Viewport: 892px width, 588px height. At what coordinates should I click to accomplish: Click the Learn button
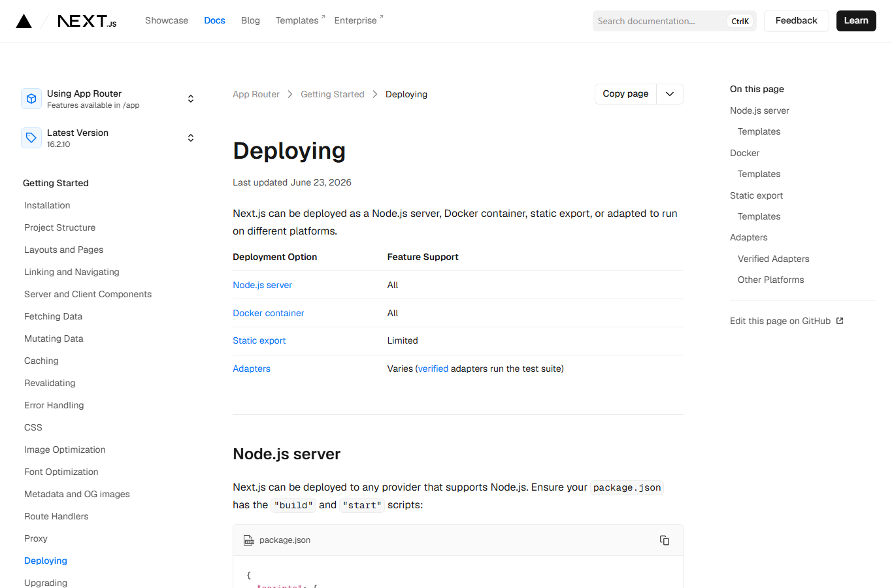[856, 21]
